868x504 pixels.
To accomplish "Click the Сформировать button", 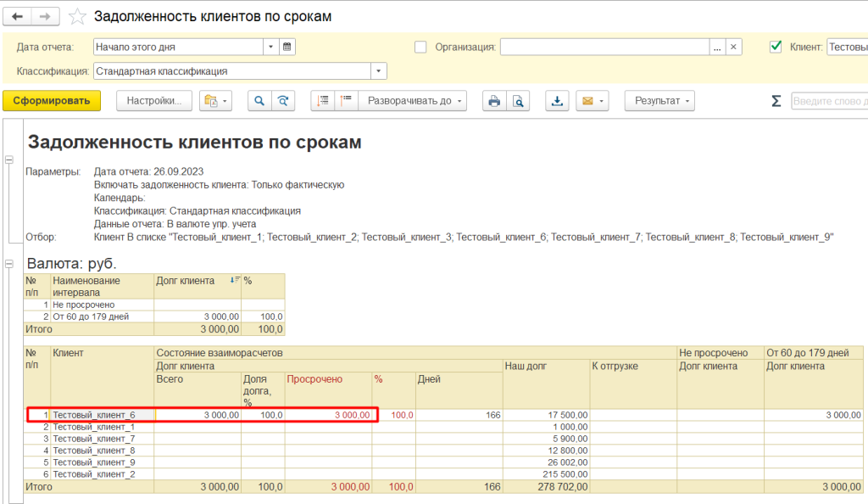I will [x=52, y=101].
